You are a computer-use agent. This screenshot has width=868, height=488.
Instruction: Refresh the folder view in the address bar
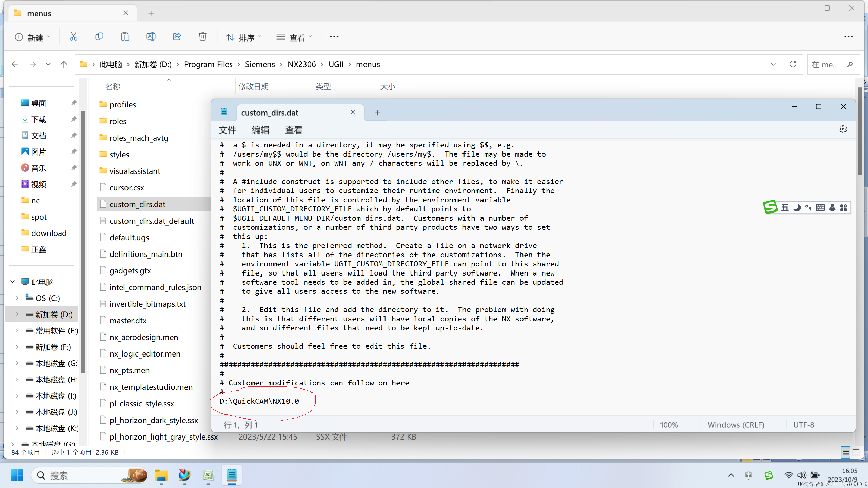tap(793, 64)
